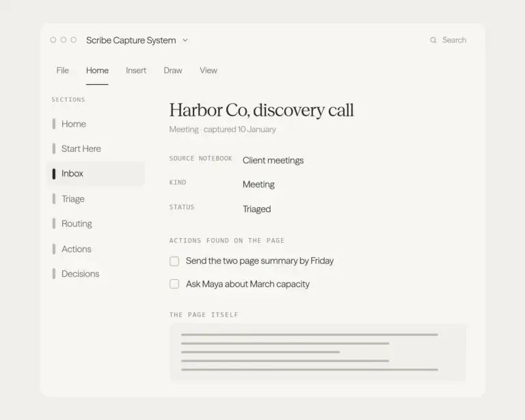Click the ACTIONS FOUND ON THE PAGE heading
The height and width of the screenshot is (420, 525).
(227, 241)
